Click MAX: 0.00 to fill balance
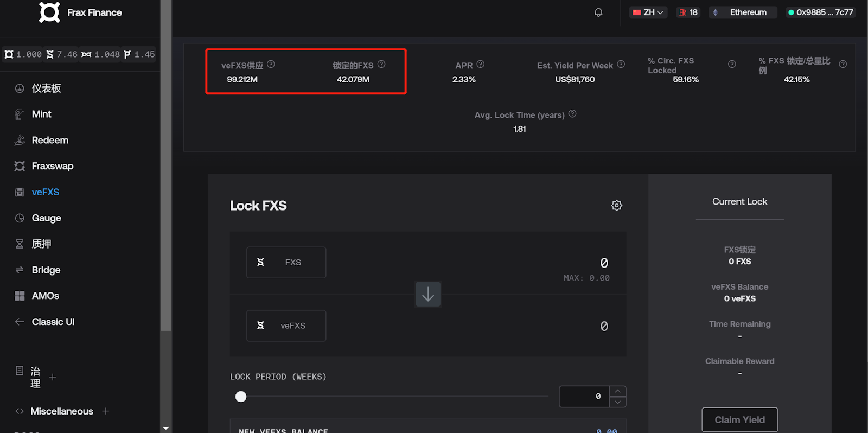Screen dimensions: 868x433 point(586,278)
